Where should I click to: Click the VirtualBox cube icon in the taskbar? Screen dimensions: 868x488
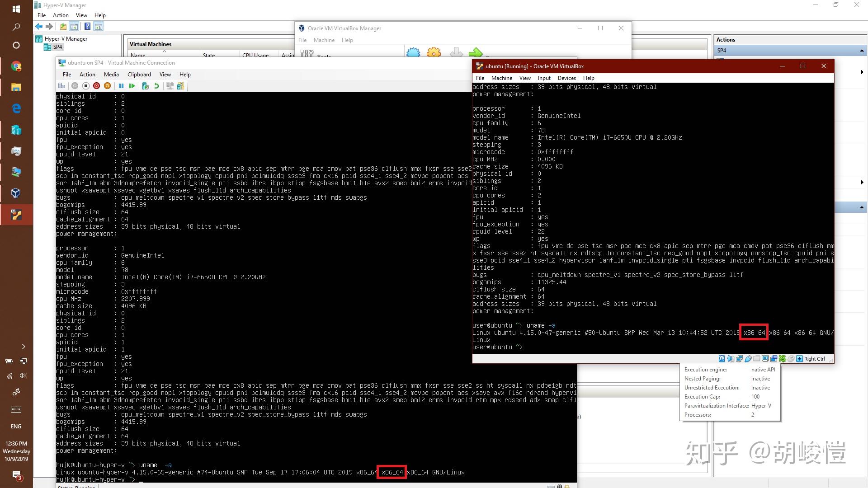point(16,193)
